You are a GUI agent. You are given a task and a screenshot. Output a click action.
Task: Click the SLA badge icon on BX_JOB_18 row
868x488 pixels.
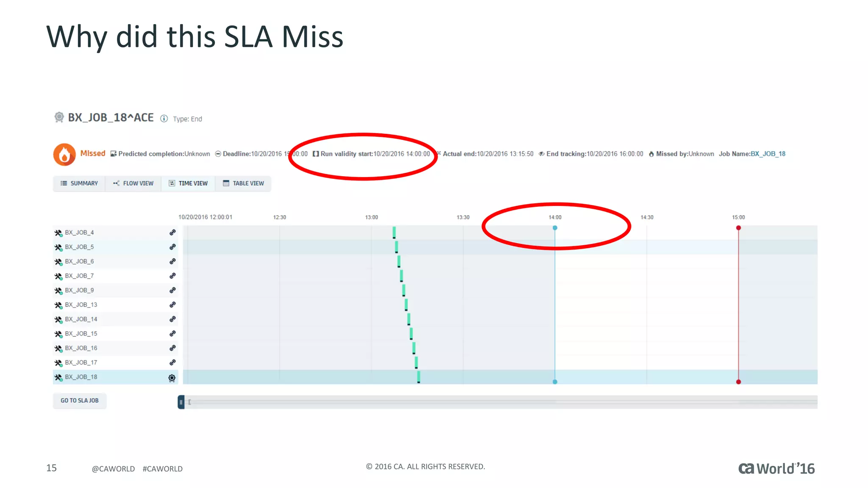(172, 378)
